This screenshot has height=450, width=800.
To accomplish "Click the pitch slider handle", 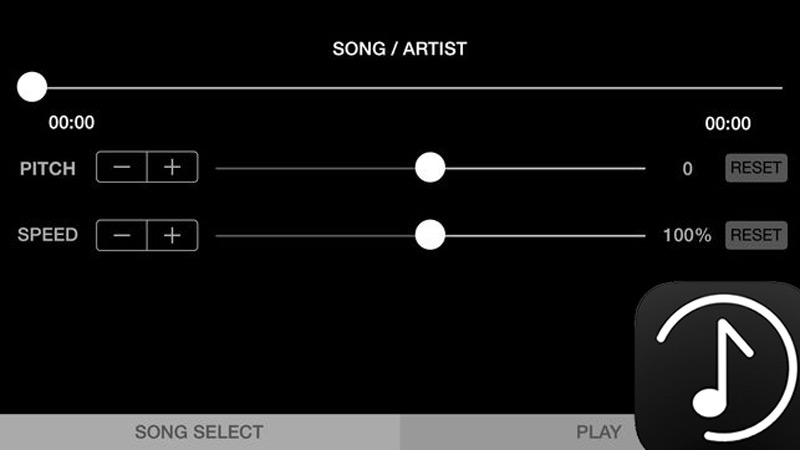I will (430, 168).
